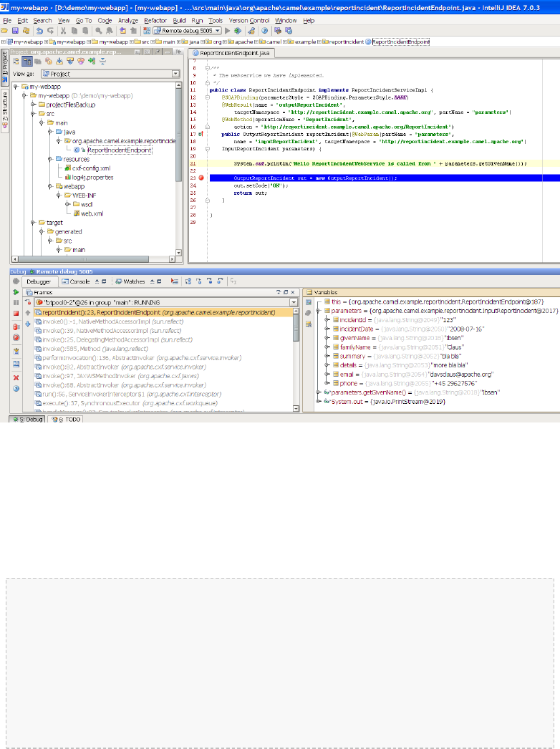Expand the parameters variable node
Viewport: 560px width, 749px height.
coord(318,311)
